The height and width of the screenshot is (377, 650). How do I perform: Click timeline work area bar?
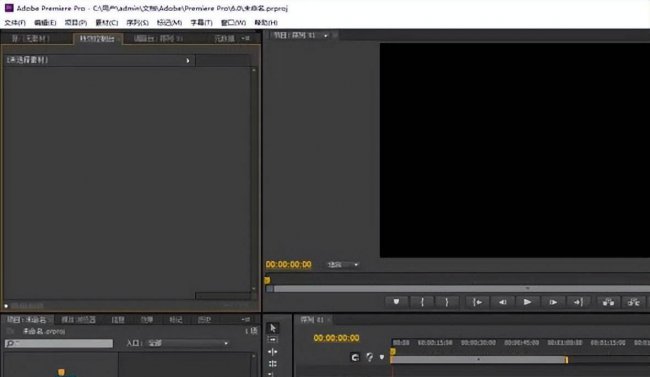tap(478, 360)
